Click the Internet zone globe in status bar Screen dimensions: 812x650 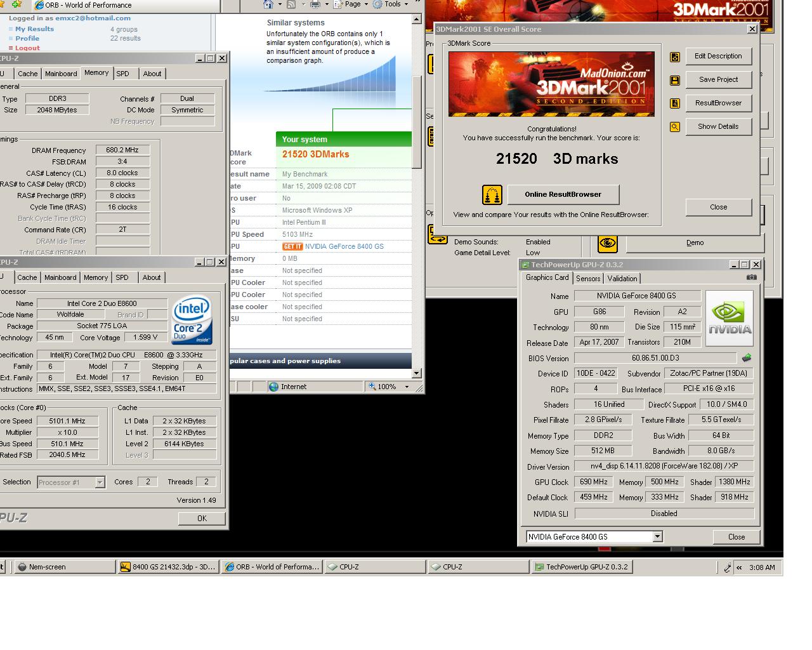tap(273, 387)
